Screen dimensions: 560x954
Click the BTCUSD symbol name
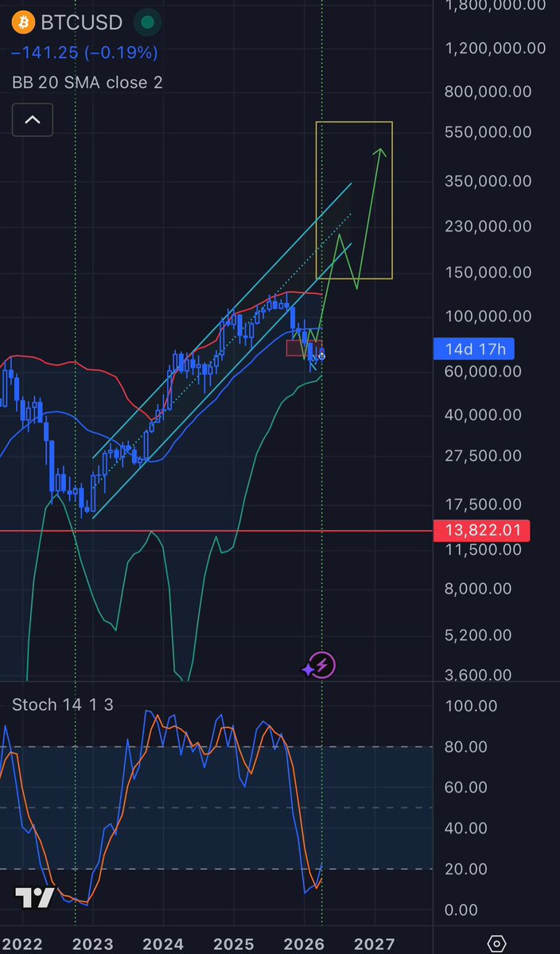[x=81, y=23]
